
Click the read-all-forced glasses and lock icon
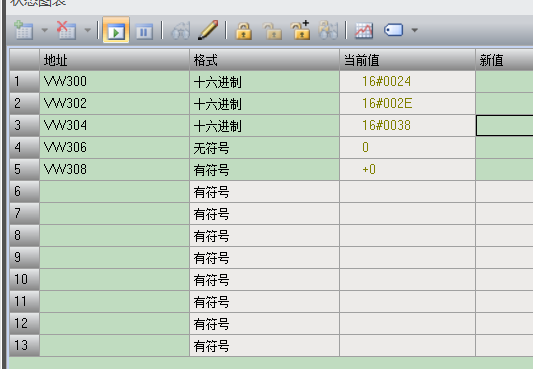point(328,30)
